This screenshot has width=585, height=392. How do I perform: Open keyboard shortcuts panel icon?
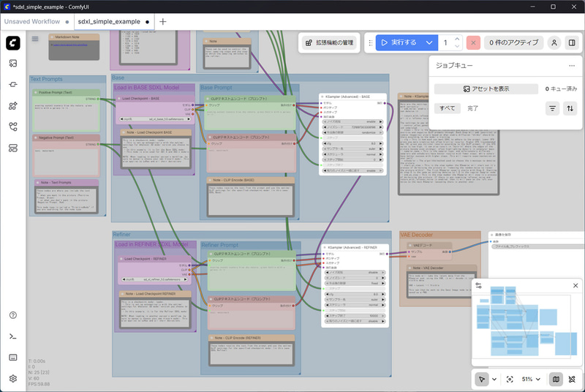point(13,358)
